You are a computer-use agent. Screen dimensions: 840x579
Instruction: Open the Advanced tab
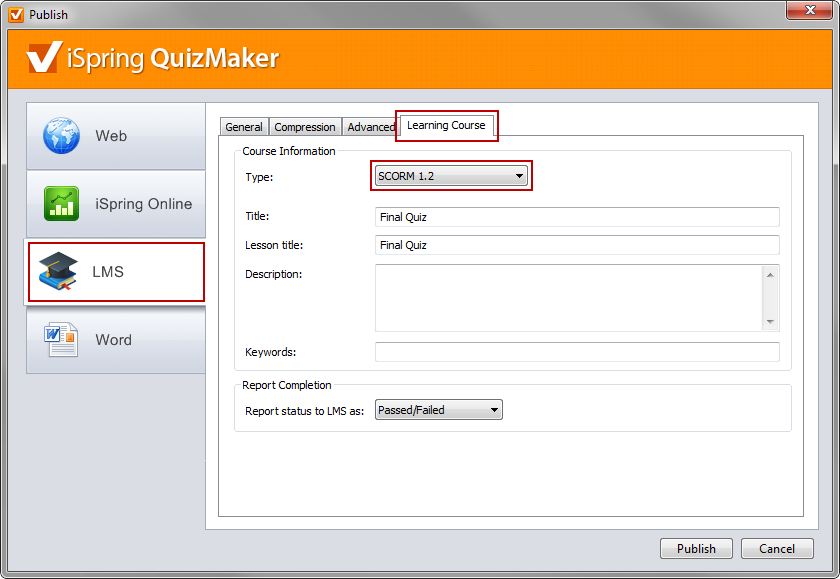(371, 127)
